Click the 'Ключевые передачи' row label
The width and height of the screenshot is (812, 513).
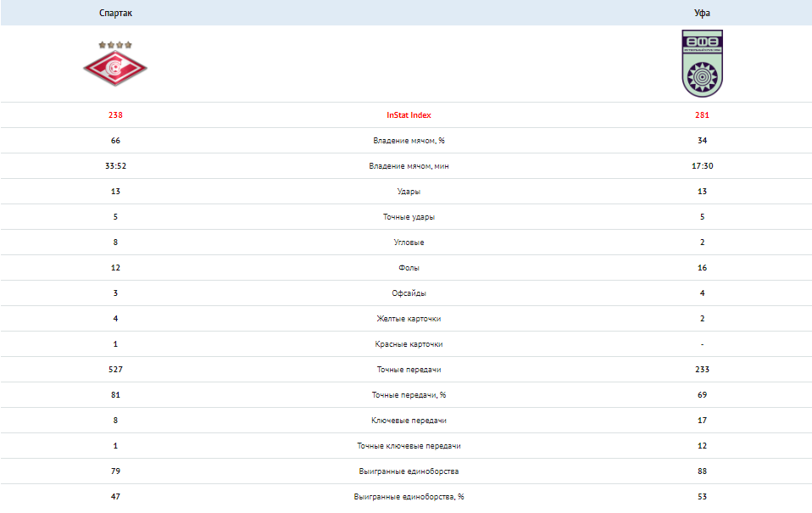coord(409,420)
